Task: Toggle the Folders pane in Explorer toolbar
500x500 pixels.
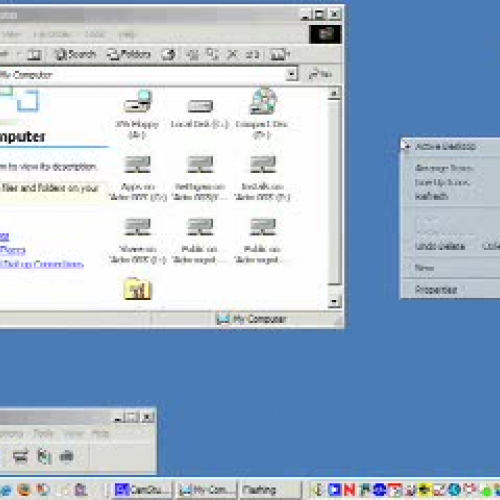Action: [x=129, y=54]
